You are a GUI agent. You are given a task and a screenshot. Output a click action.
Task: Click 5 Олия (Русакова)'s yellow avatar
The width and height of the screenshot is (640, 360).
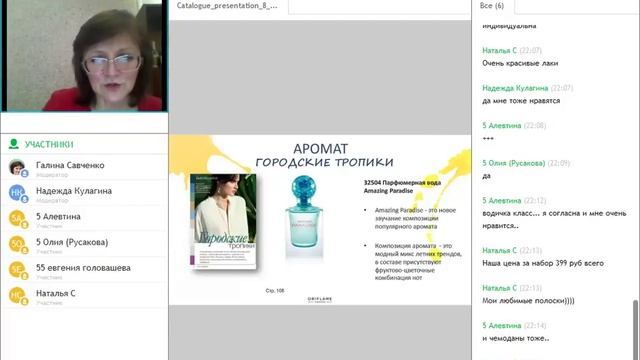point(17,244)
